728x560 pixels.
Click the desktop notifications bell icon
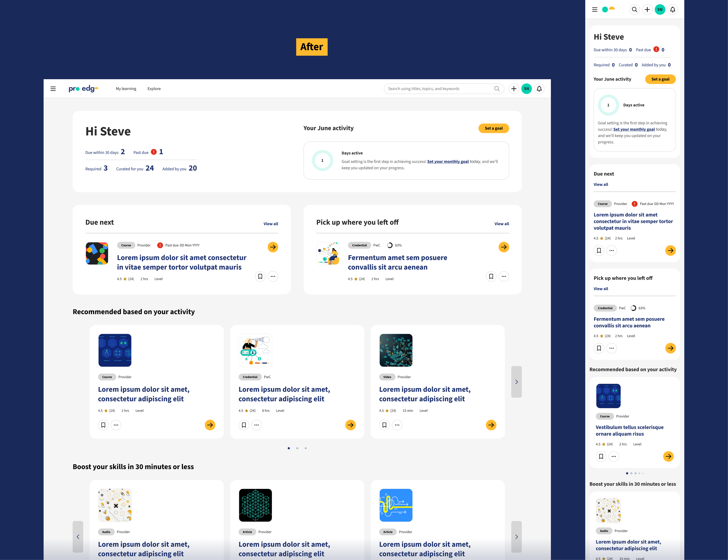[x=539, y=89]
